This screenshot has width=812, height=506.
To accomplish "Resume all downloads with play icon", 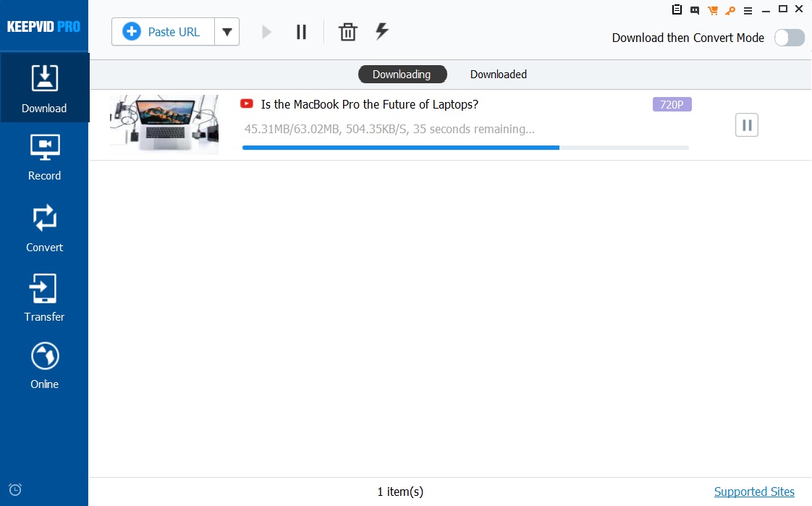I will point(266,32).
